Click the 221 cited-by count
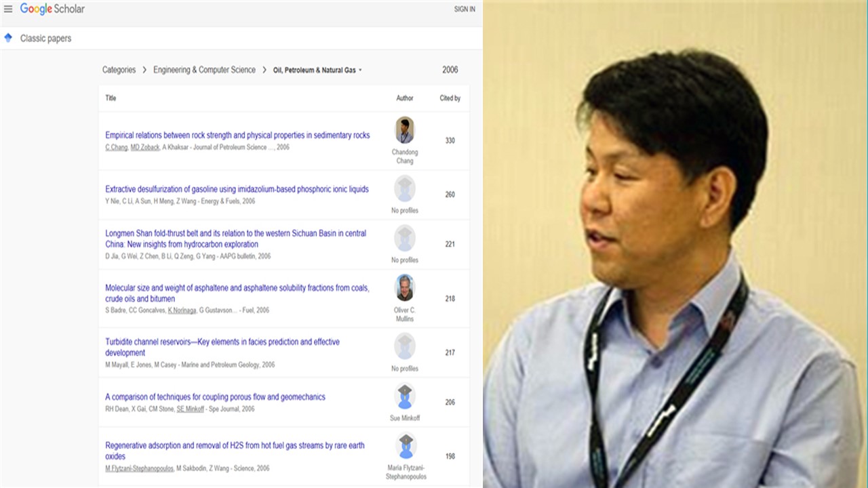 click(x=450, y=244)
